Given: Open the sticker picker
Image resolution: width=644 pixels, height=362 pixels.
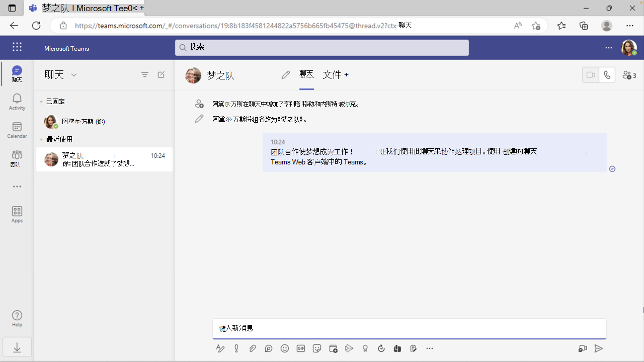Looking at the screenshot, I should (317, 348).
